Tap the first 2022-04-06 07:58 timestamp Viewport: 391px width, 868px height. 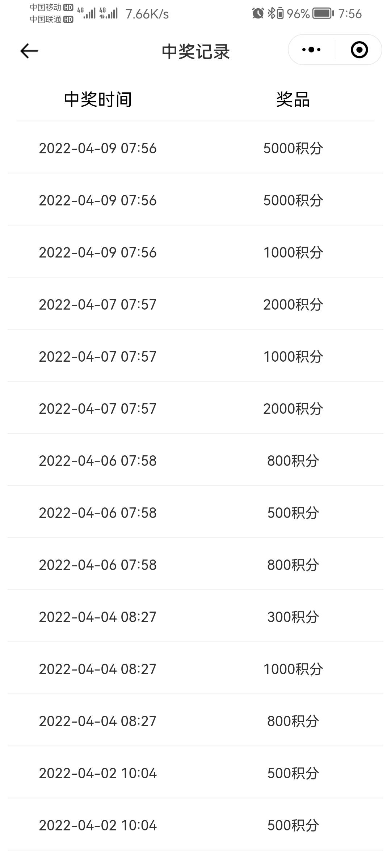pyautogui.click(x=98, y=461)
